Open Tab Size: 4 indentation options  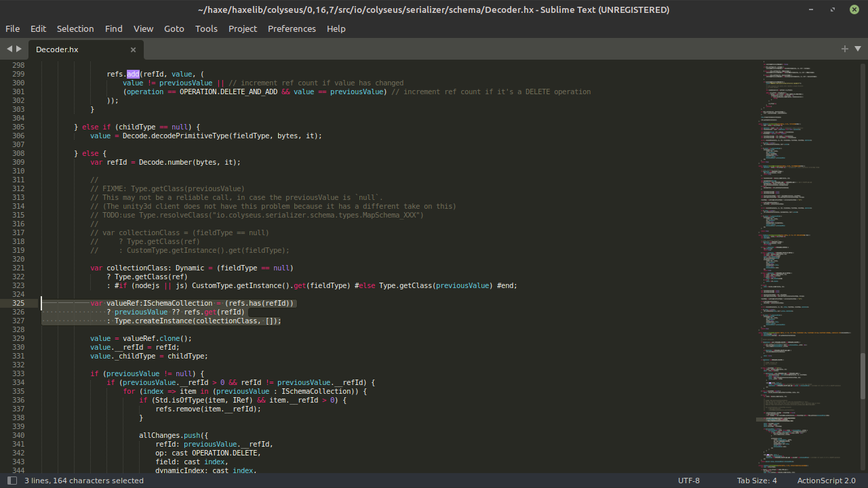[757, 481]
